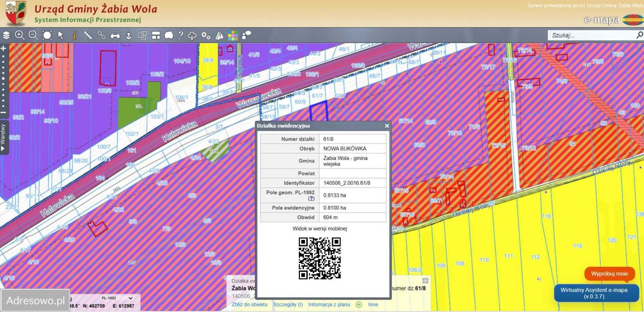This screenshot has height=312, width=644.
Task: Open the settings gears icon
Action: point(206,35)
